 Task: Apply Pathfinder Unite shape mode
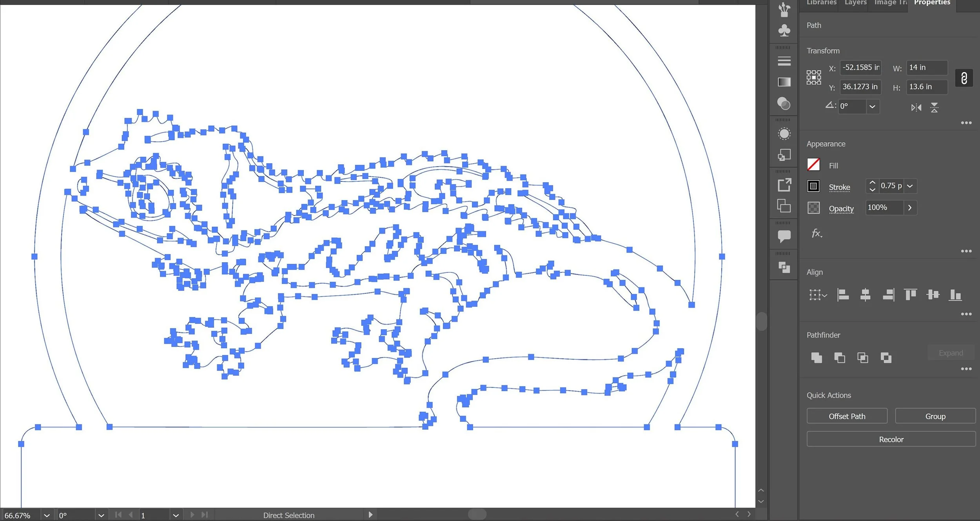[x=816, y=358]
